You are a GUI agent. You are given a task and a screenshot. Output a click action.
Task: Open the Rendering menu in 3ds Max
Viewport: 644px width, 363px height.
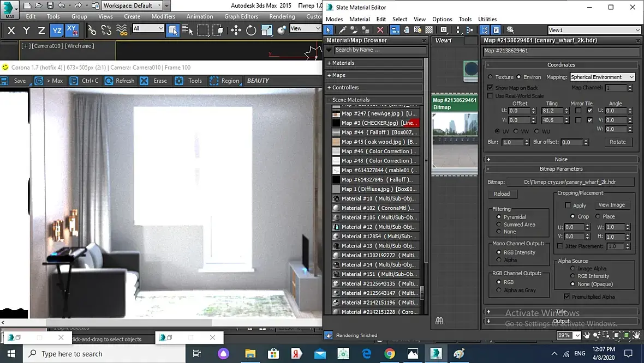tap(282, 16)
